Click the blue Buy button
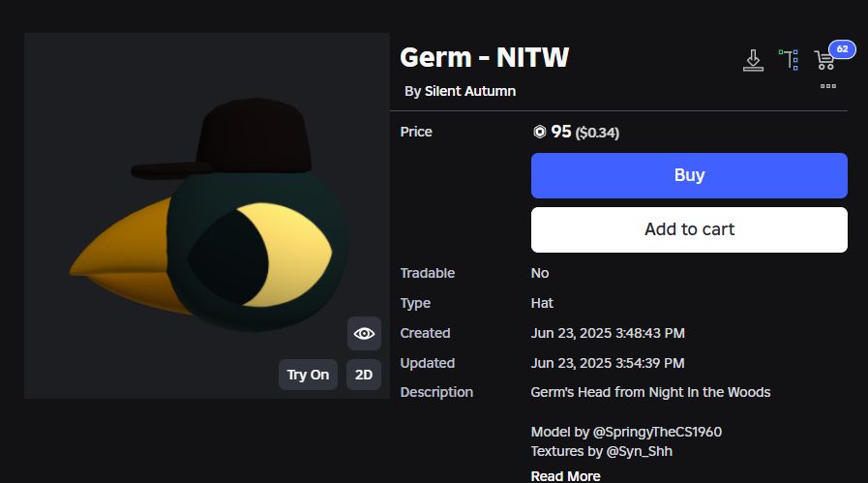868x483 pixels. (689, 175)
